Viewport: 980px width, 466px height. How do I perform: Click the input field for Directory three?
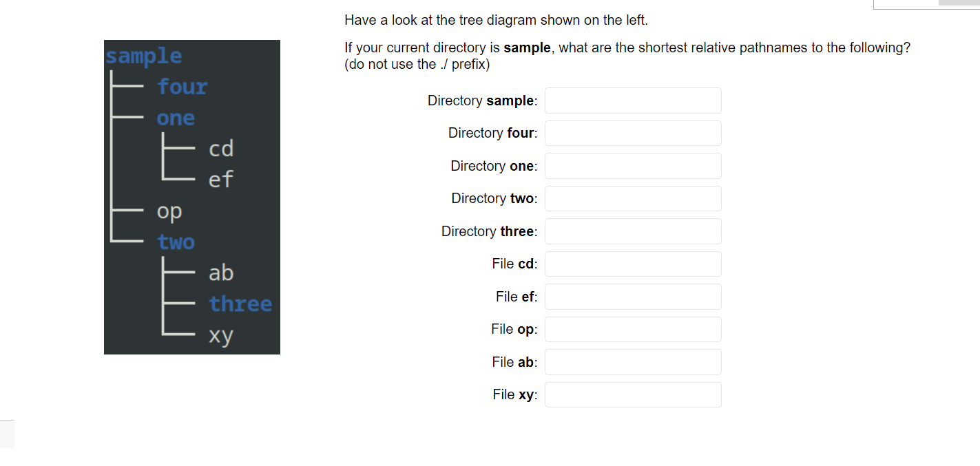tap(632, 231)
